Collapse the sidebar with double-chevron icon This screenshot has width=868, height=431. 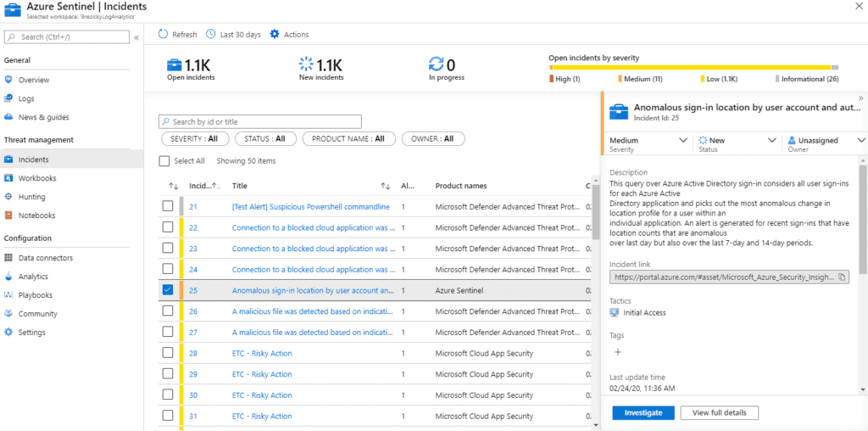(x=136, y=37)
